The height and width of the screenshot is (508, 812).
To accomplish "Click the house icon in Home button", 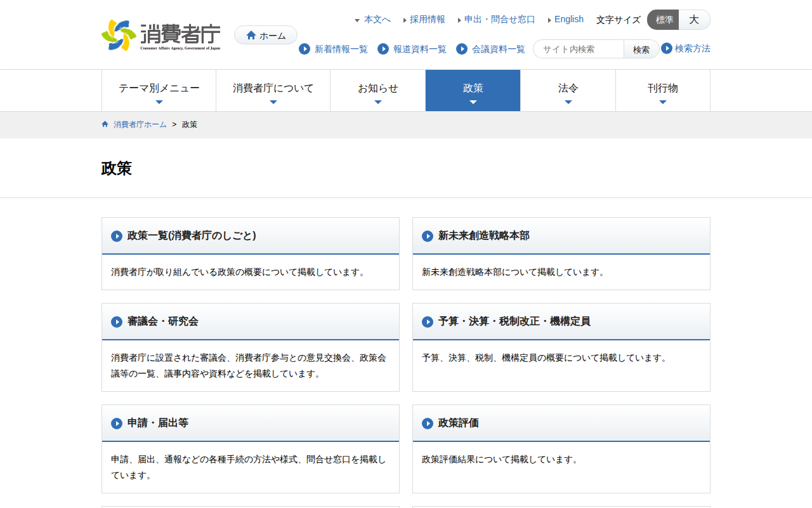I will 251,35.
